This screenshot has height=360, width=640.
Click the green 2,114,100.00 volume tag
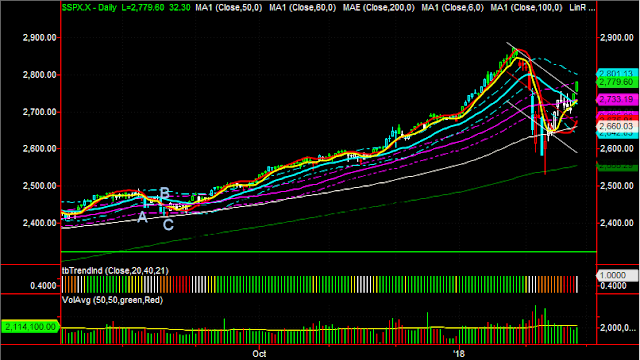pyautogui.click(x=30, y=327)
